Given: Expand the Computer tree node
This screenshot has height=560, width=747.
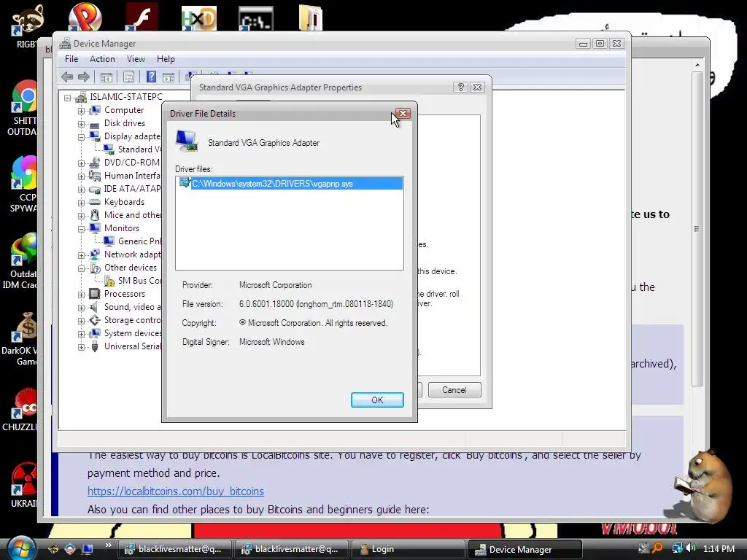Looking at the screenshot, I should pos(81,111).
